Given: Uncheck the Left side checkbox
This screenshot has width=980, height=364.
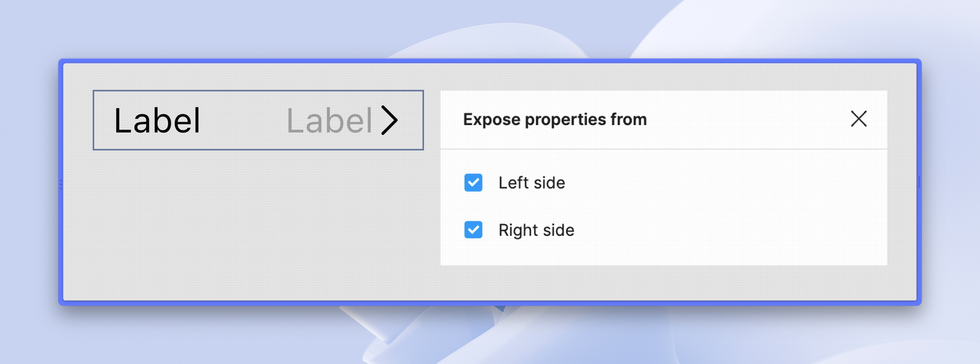Looking at the screenshot, I should pos(473,182).
